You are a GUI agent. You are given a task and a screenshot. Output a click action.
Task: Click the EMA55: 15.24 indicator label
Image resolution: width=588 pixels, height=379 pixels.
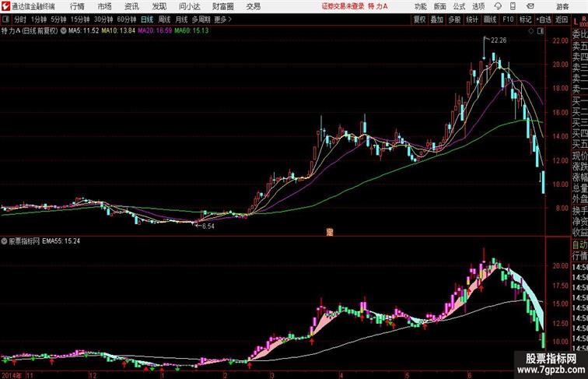61,241
